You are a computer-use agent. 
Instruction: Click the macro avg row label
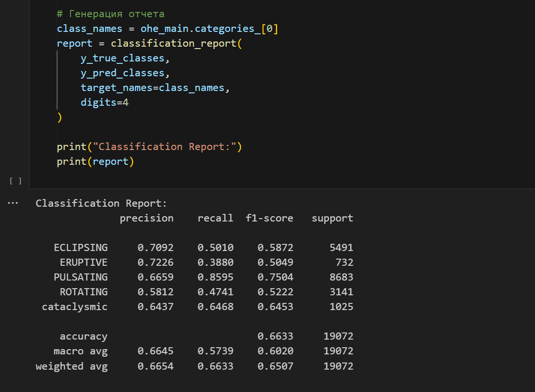tap(81, 351)
